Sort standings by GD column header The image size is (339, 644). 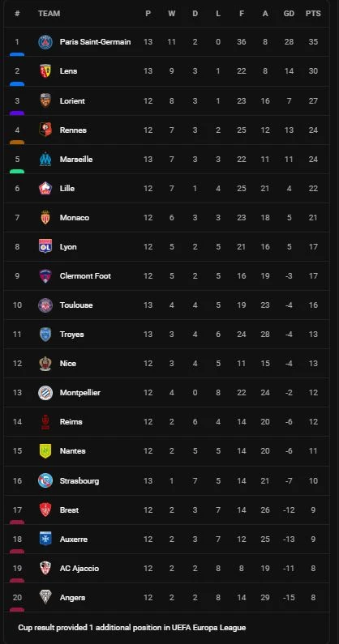(289, 14)
